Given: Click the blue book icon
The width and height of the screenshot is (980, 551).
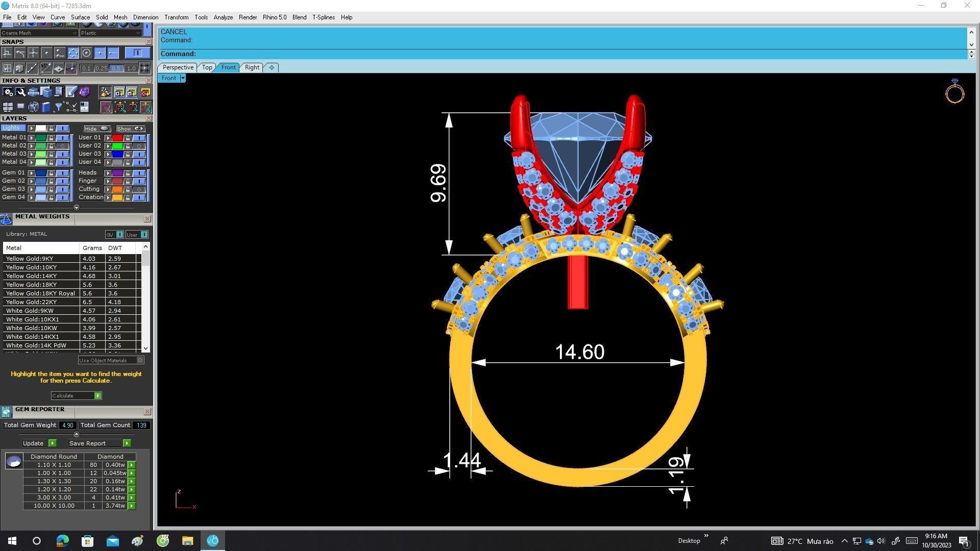Looking at the screenshot, I should pos(46,107).
